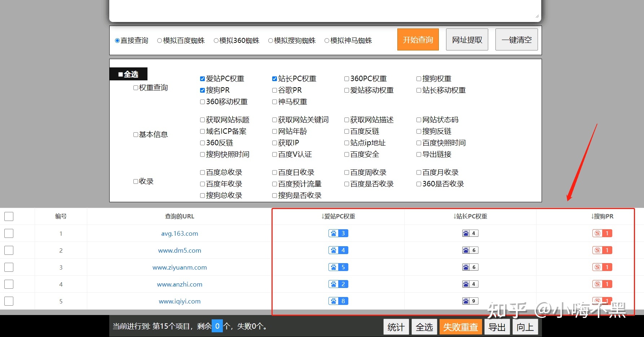Sort by the ↓搜狗PR column header
The image size is (644, 337).
pyautogui.click(x=602, y=216)
